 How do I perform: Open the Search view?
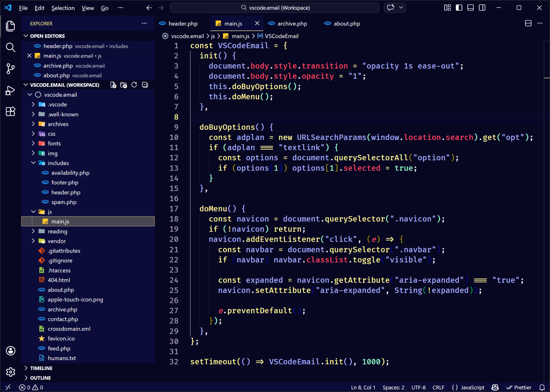click(x=10, y=47)
